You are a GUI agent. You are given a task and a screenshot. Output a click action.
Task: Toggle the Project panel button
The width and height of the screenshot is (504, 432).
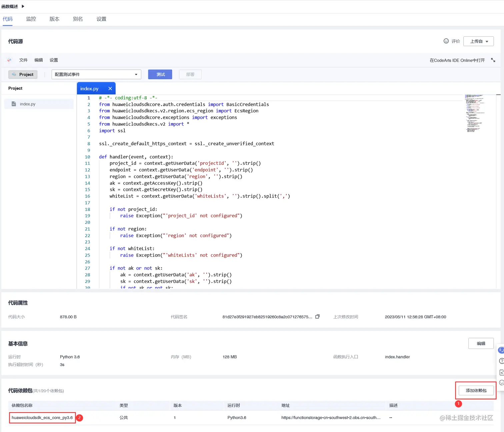tap(23, 74)
